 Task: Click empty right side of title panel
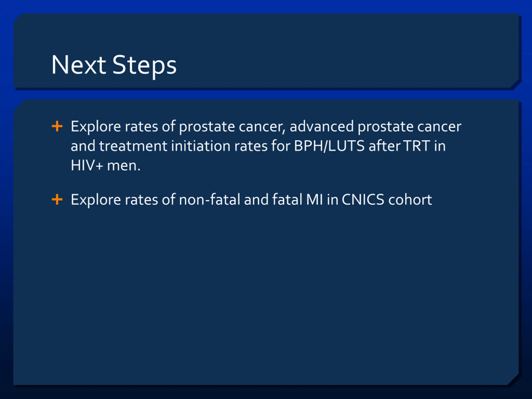pos(361,50)
